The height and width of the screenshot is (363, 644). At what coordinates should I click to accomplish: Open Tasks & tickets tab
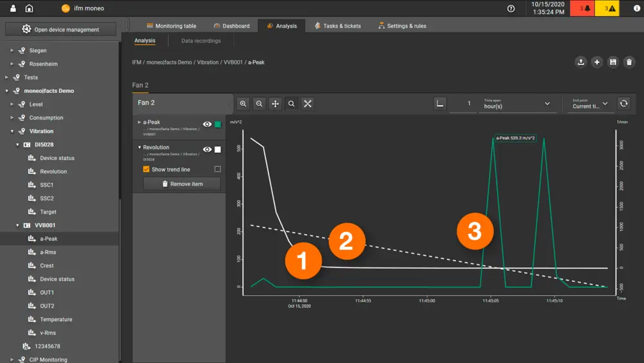(x=337, y=26)
